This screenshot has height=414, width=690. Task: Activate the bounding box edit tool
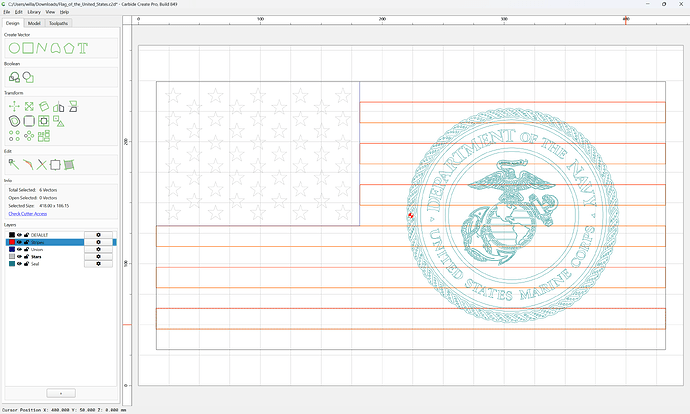[x=55, y=165]
